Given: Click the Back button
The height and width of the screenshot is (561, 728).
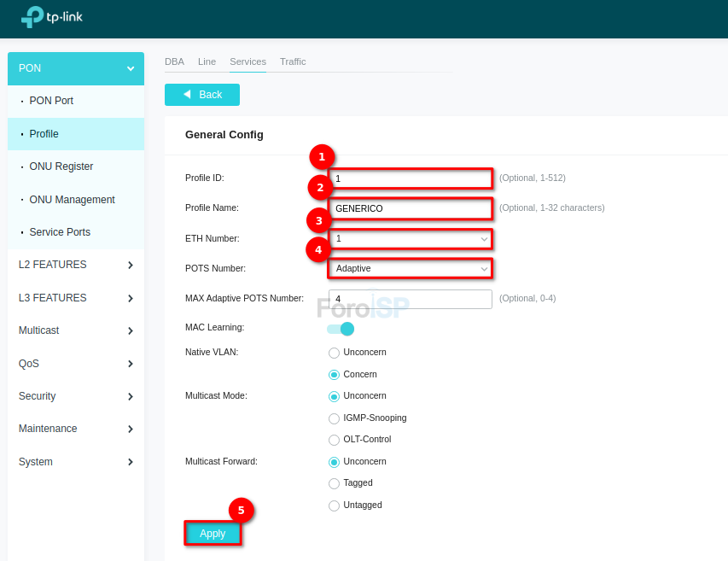Looking at the screenshot, I should pyautogui.click(x=202, y=95).
